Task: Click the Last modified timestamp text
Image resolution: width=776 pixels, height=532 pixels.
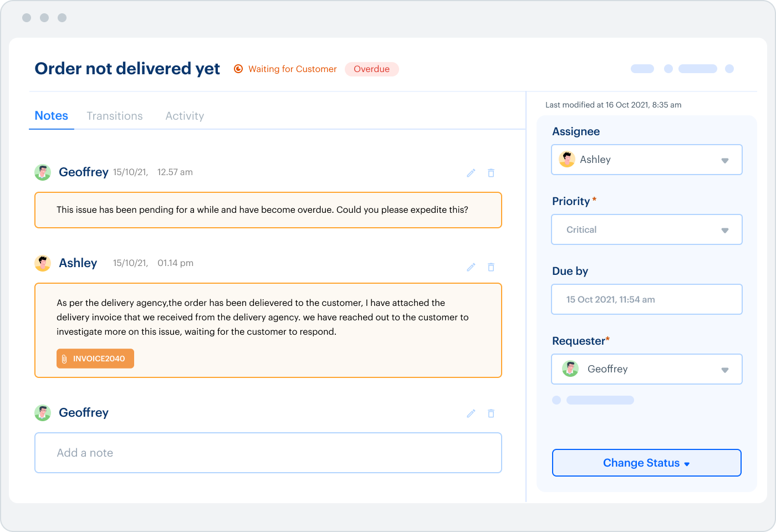Action: pos(614,105)
